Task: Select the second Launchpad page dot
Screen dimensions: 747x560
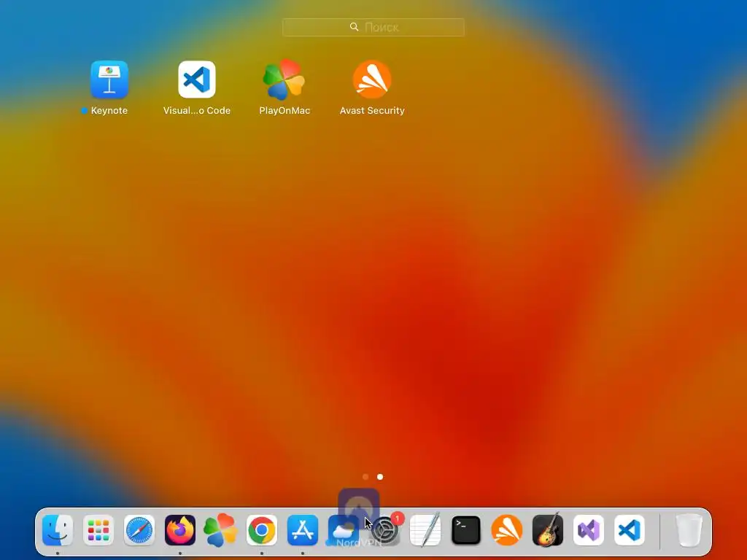Action: [379, 477]
